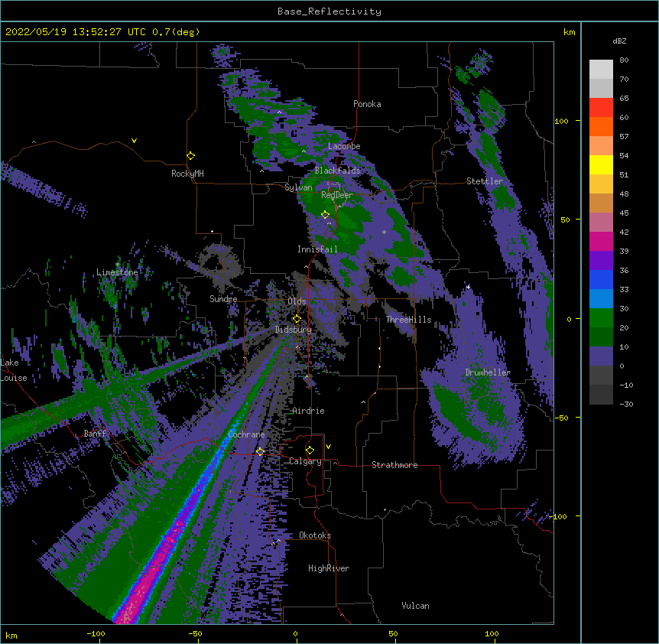Click the yellow station marker above RockyMH
This screenshot has height=644, width=659.
(191, 155)
